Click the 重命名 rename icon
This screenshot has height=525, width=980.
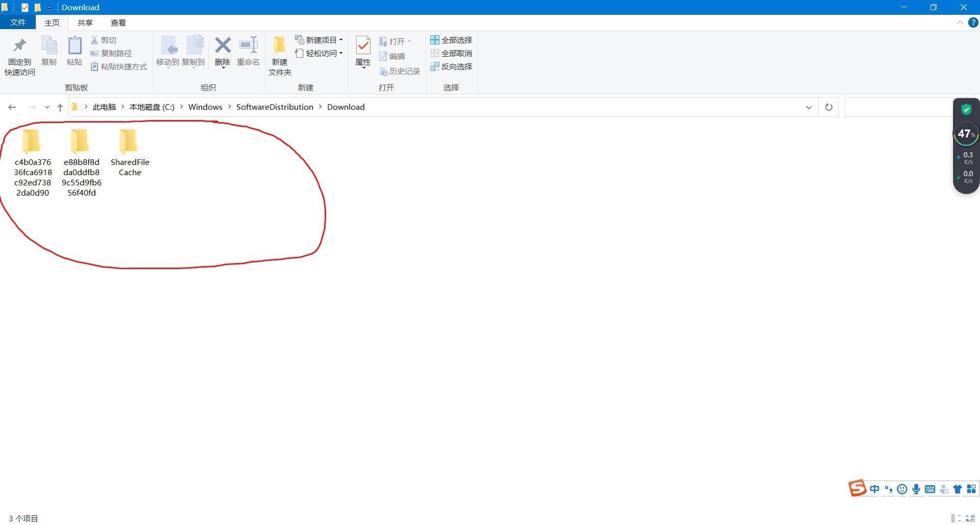(248, 51)
